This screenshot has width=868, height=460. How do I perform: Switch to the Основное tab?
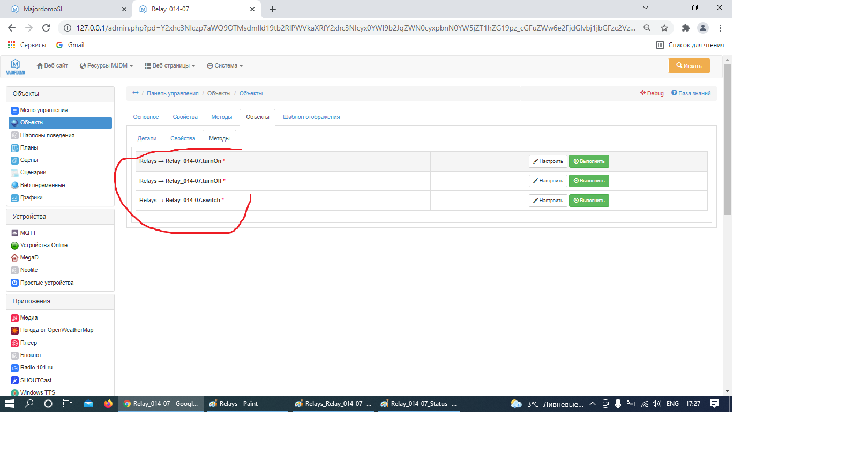[146, 117]
